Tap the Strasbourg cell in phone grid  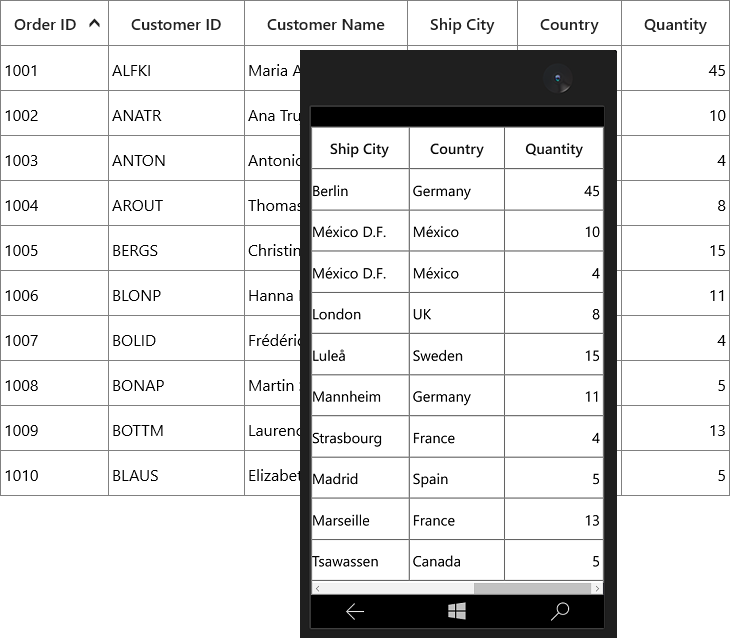point(360,436)
